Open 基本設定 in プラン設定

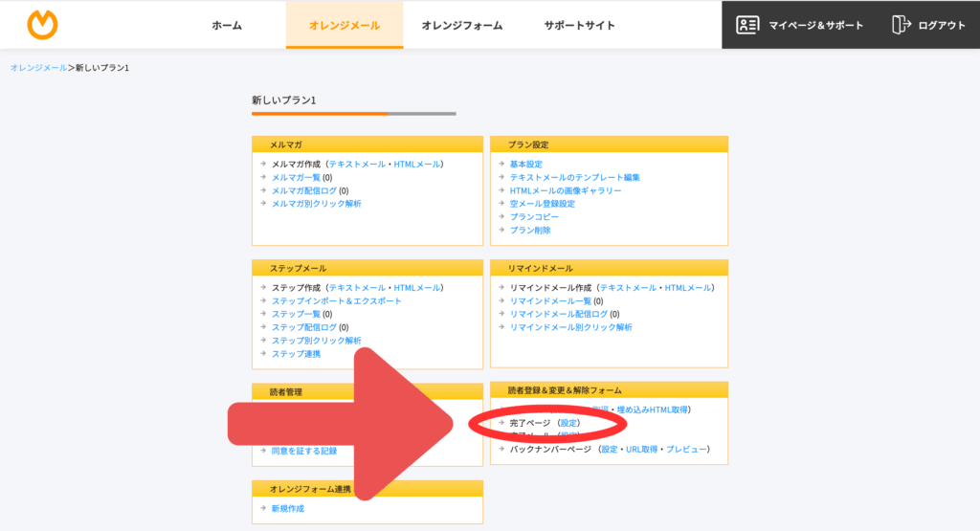click(x=525, y=165)
